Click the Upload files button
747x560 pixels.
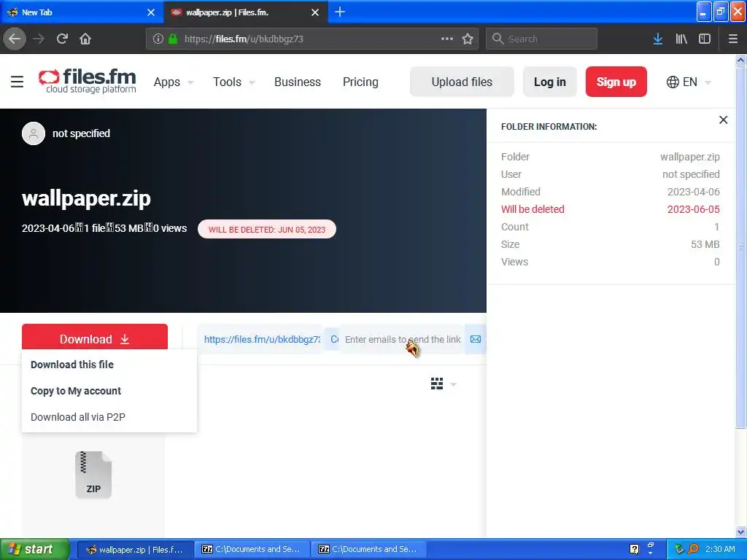(462, 82)
